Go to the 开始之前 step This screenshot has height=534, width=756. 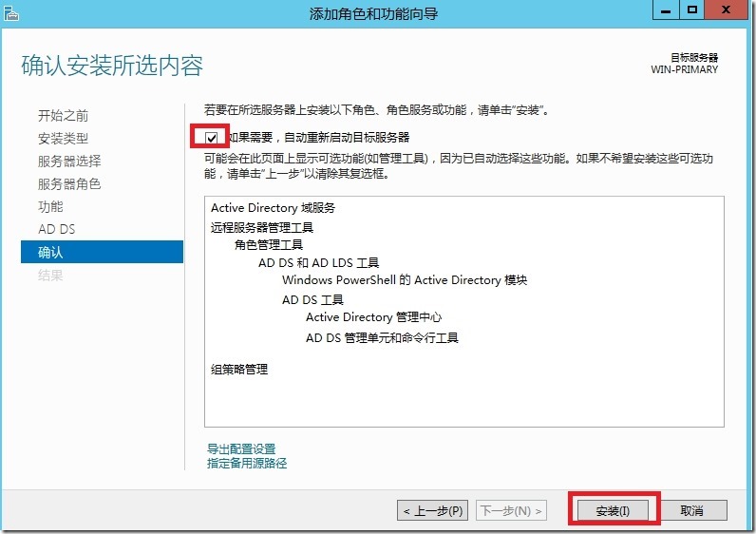(x=63, y=116)
